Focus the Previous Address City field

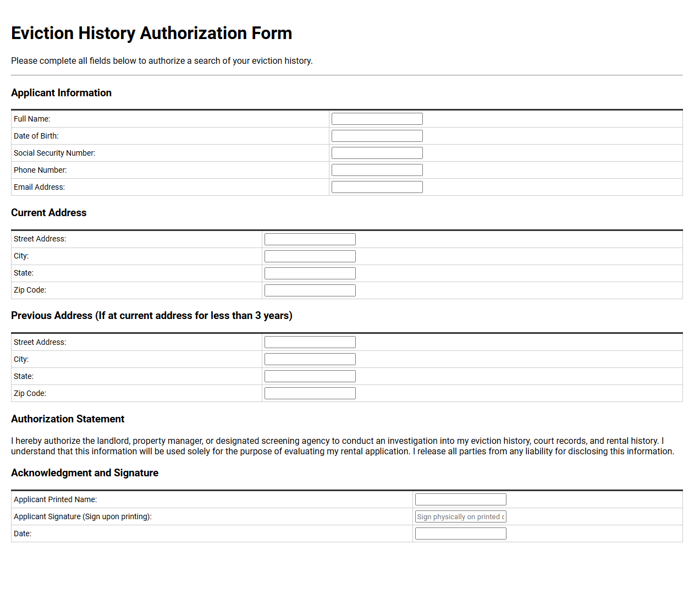[x=310, y=359]
